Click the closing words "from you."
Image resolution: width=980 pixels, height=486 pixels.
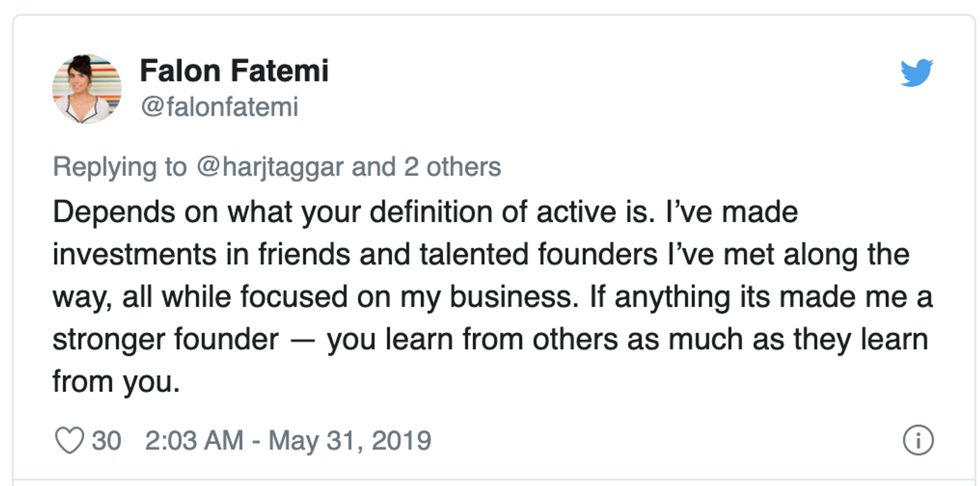[x=116, y=382]
